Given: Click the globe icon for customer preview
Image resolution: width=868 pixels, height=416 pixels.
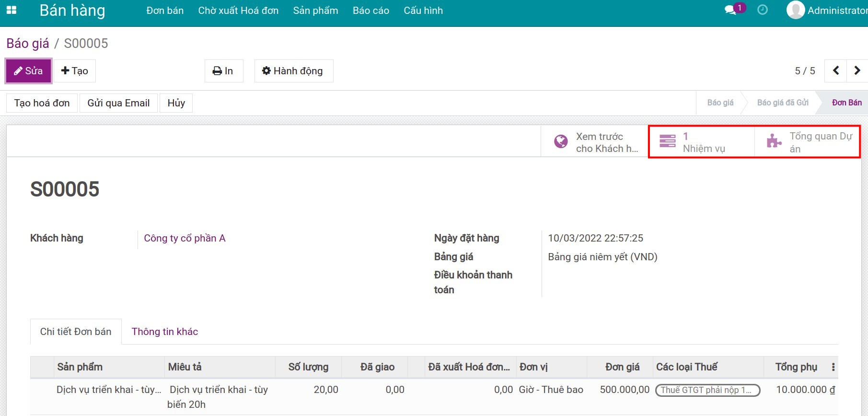Looking at the screenshot, I should [561, 142].
